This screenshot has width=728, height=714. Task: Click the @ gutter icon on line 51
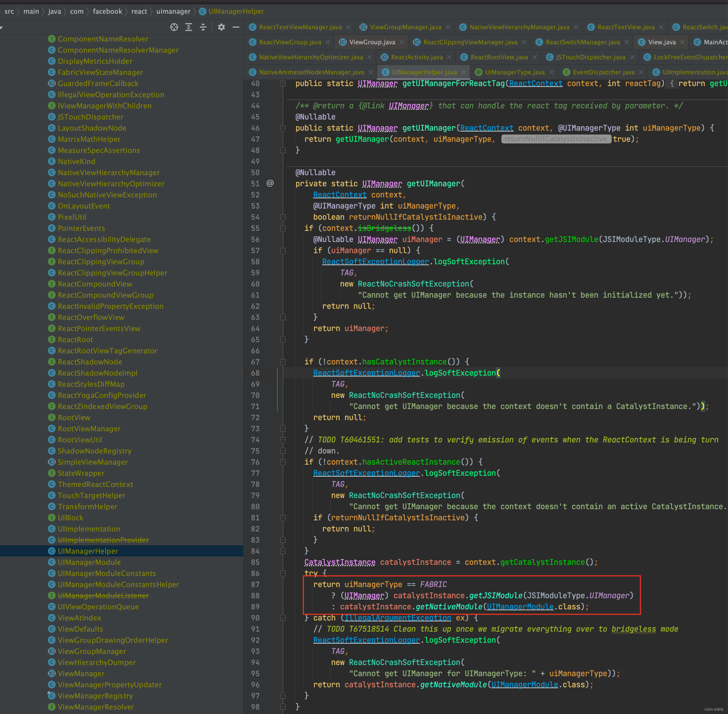270,183
